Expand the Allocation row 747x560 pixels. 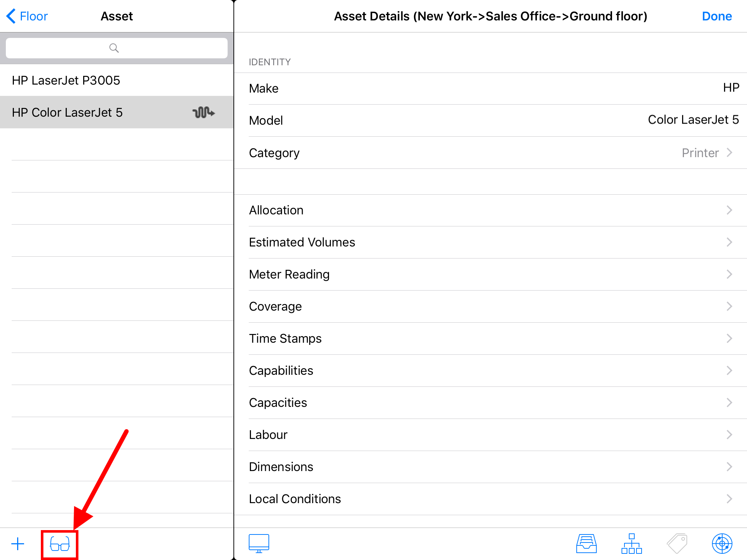click(491, 210)
